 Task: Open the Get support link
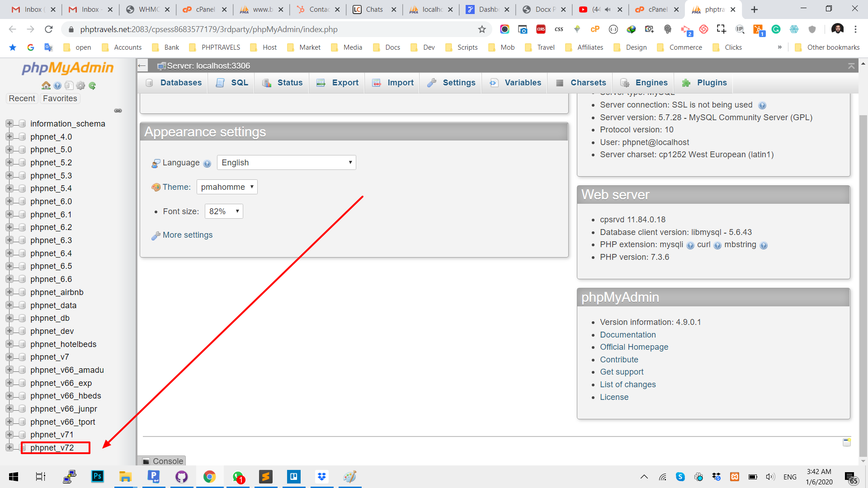click(x=622, y=372)
